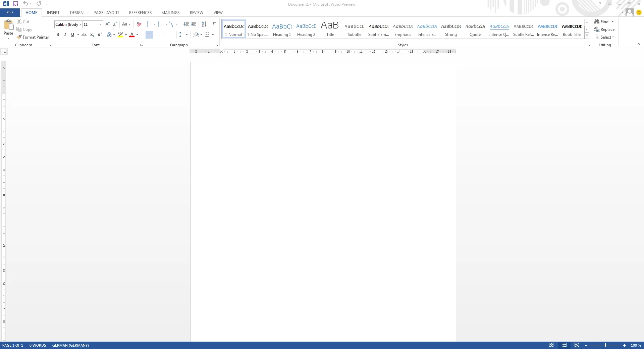Enable center text alignment

tap(156, 35)
